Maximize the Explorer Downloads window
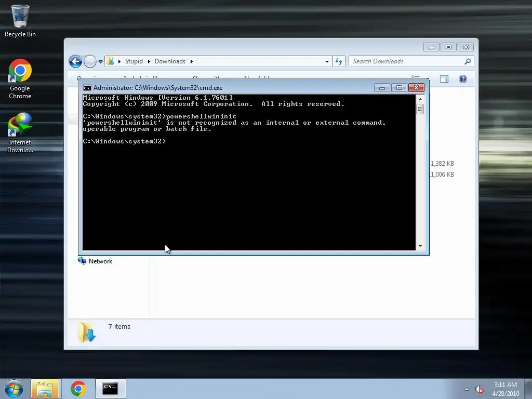Image resolution: width=532 pixels, height=399 pixels. [x=448, y=47]
